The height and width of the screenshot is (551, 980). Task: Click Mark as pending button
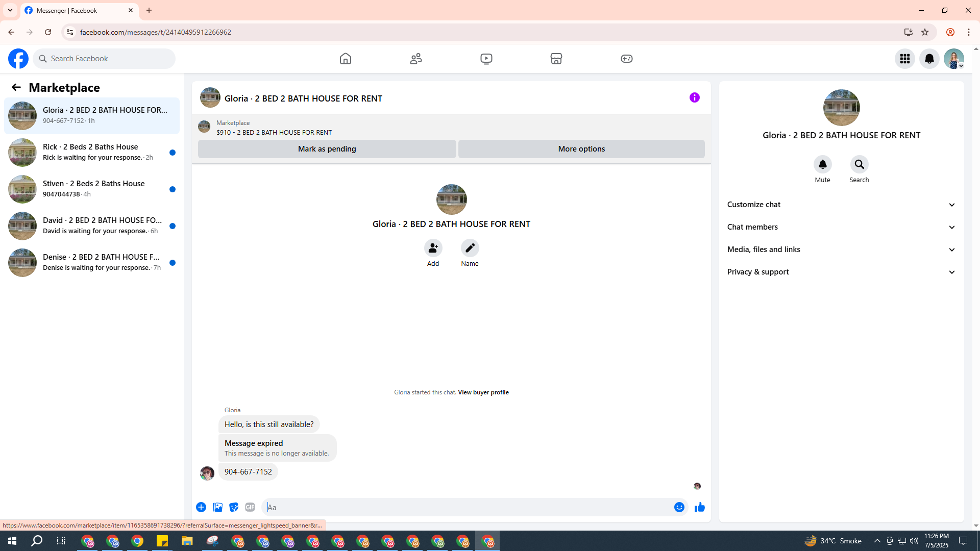[x=327, y=149]
